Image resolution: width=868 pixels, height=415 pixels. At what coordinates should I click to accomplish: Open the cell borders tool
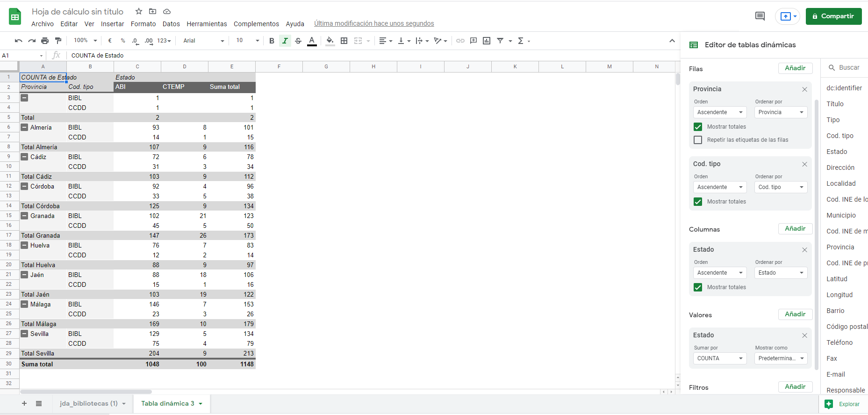[344, 41]
